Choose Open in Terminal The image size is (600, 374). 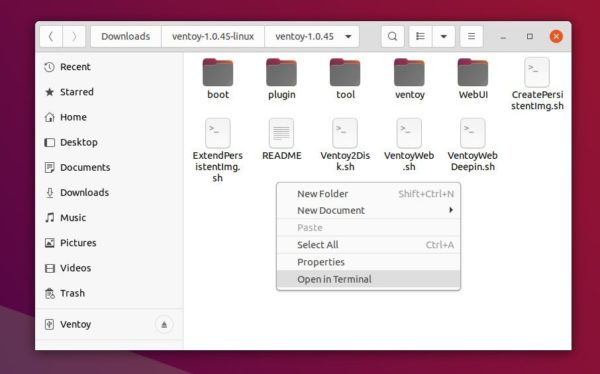point(368,279)
